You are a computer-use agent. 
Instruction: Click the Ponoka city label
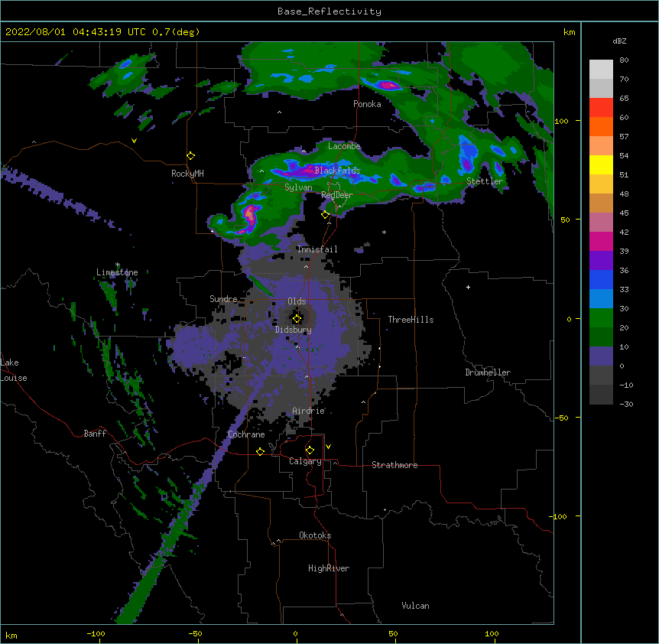(x=367, y=104)
